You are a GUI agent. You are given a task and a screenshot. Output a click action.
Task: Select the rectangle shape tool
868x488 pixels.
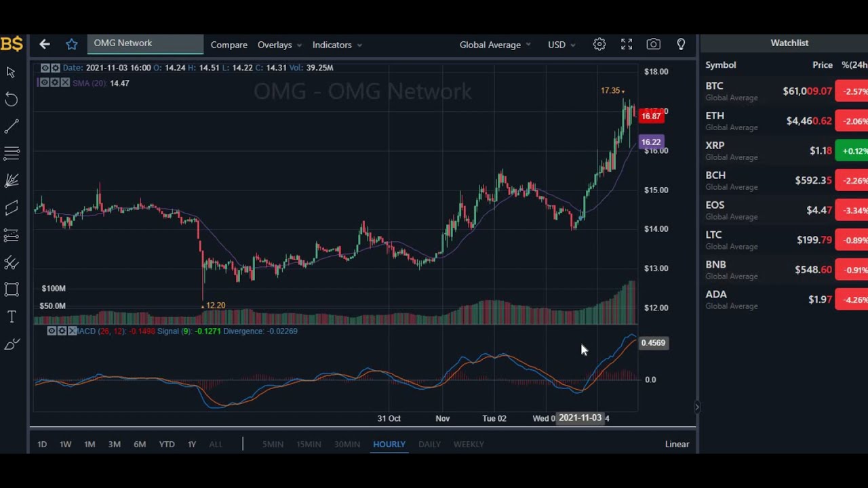12,289
